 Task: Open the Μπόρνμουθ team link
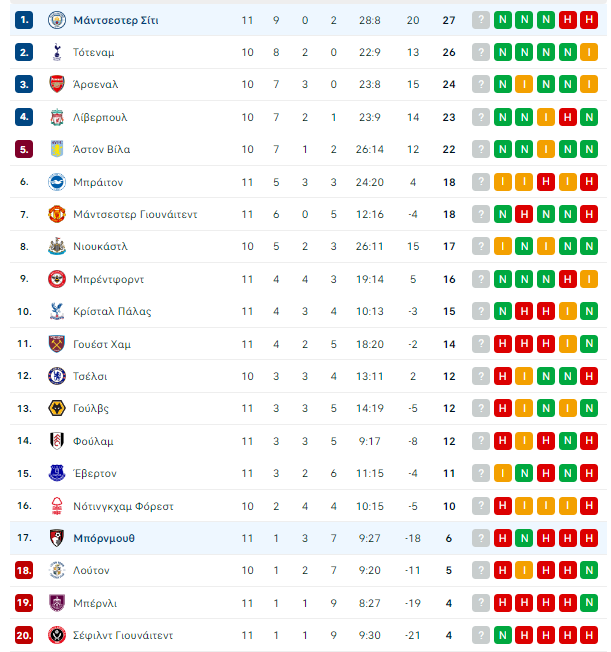point(104,538)
